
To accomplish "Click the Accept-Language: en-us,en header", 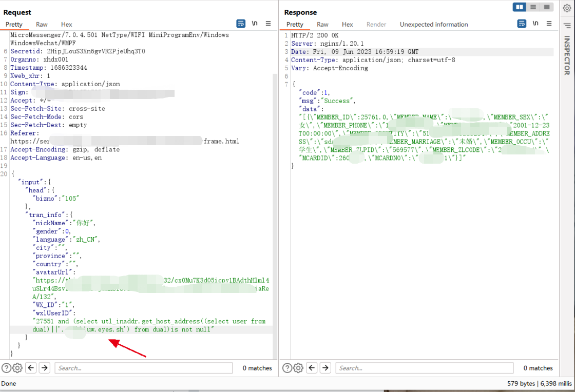I will [56, 158].
